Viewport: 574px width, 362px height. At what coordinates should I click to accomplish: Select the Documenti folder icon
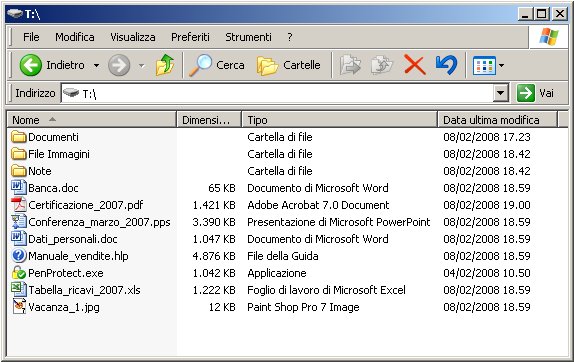19,137
